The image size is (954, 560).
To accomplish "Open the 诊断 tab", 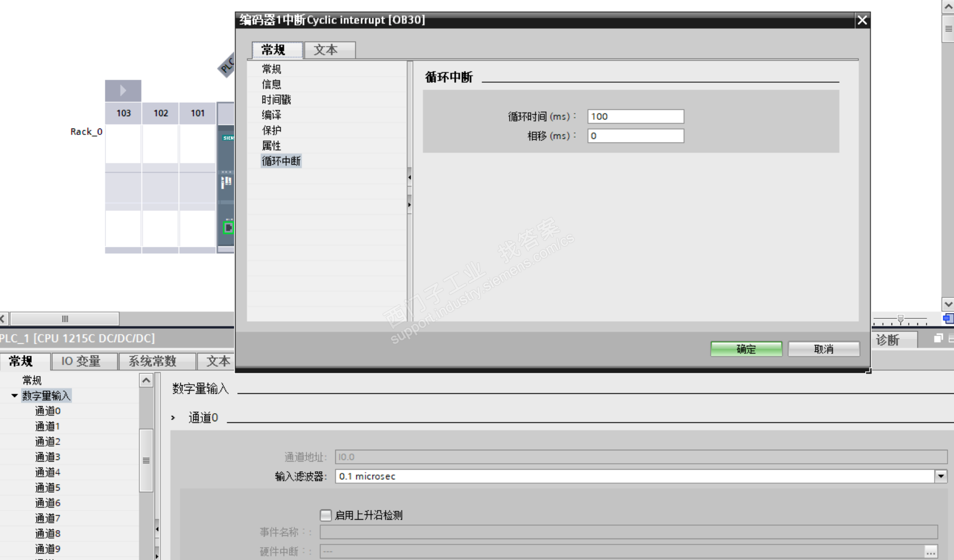I will (x=888, y=340).
